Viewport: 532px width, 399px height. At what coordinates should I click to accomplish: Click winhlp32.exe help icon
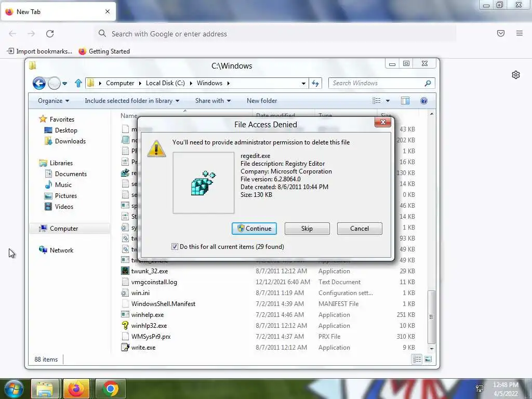(x=125, y=325)
